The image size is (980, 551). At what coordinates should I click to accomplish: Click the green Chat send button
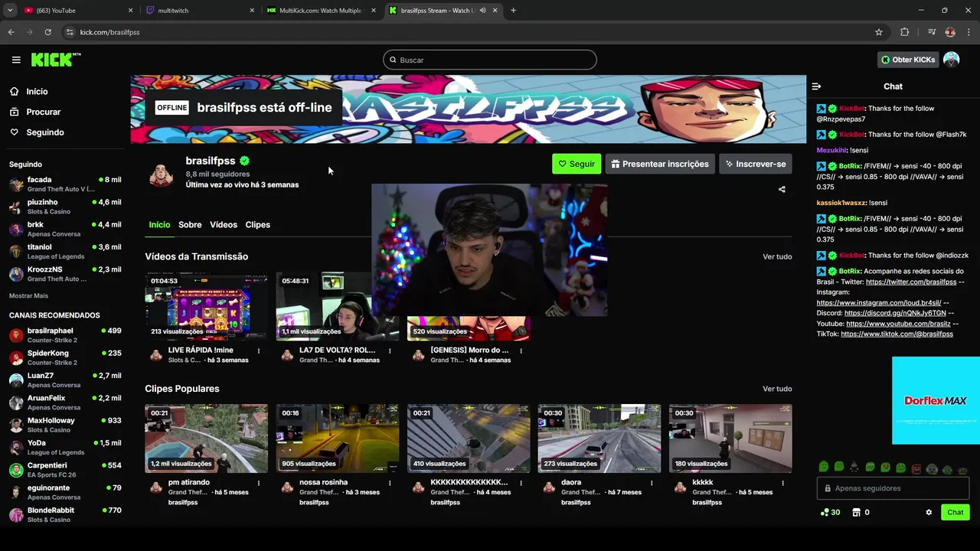click(x=955, y=512)
